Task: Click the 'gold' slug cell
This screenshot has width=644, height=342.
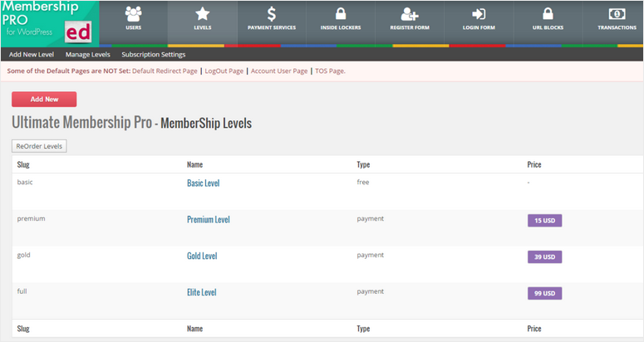Action: click(23, 255)
